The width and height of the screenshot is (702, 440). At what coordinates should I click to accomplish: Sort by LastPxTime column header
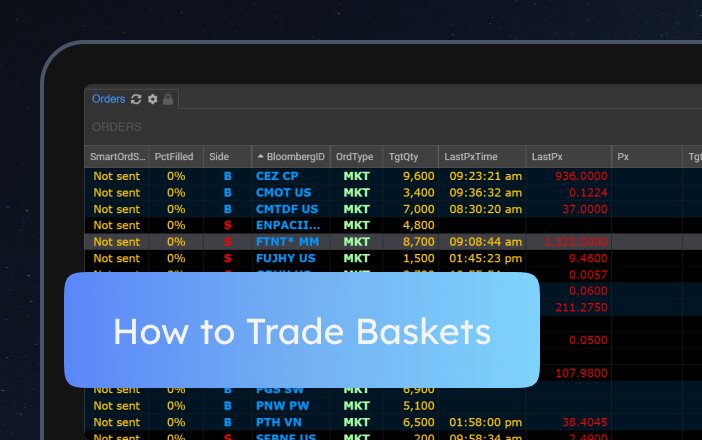(472, 157)
